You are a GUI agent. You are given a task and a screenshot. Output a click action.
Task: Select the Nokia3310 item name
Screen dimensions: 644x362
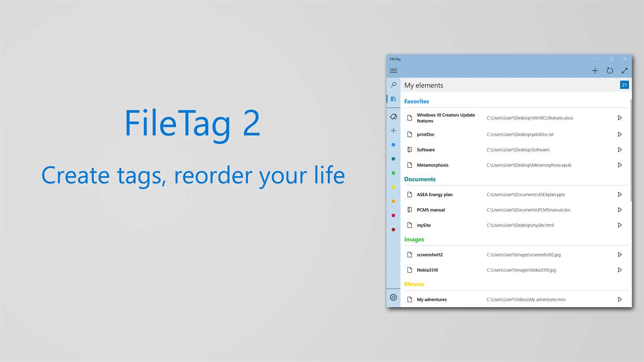428,270
